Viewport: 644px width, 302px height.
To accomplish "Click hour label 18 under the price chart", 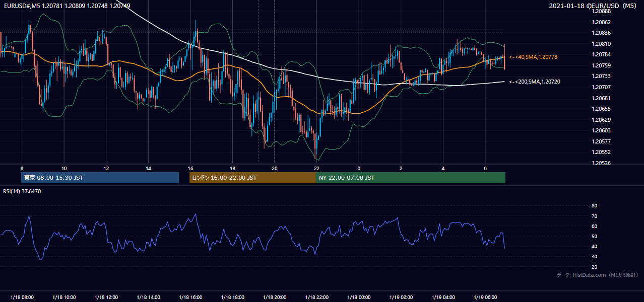I will click(232, 168).
